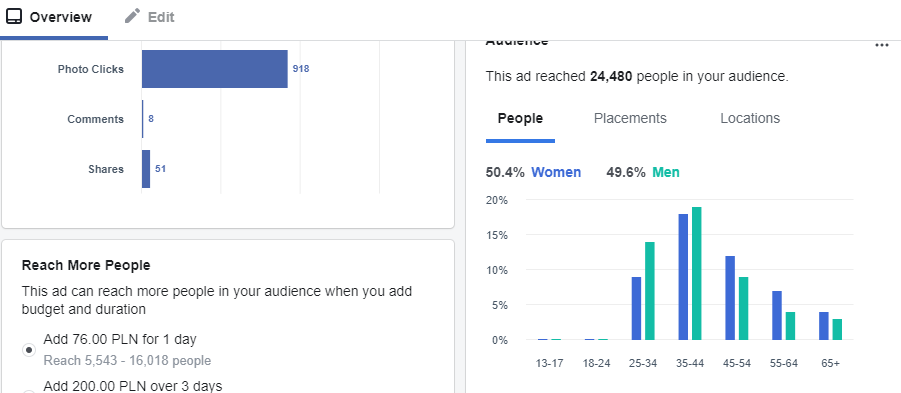901x393 pixels.
Task: Click the Men 35-44 green bar
Action: 696,273
